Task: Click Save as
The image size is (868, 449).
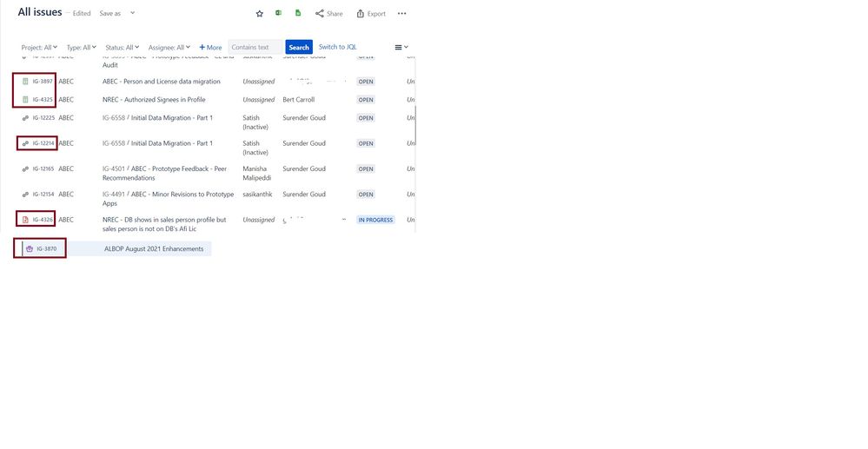Action: tap(109, 13)
